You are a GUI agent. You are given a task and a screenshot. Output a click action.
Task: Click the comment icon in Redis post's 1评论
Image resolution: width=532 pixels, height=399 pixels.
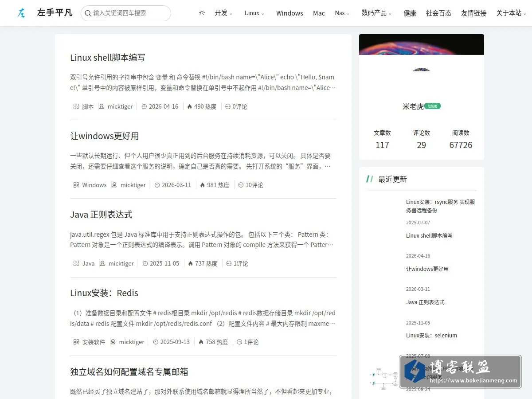tap(239, 342)
